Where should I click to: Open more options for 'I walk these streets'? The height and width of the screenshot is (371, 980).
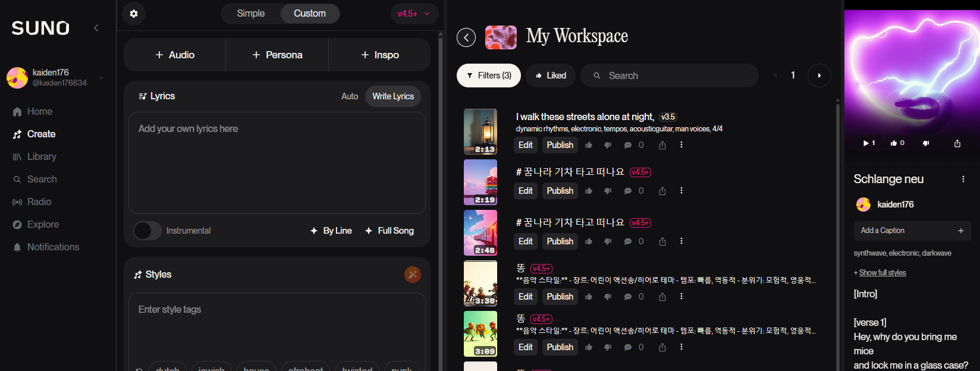(681, 145)
